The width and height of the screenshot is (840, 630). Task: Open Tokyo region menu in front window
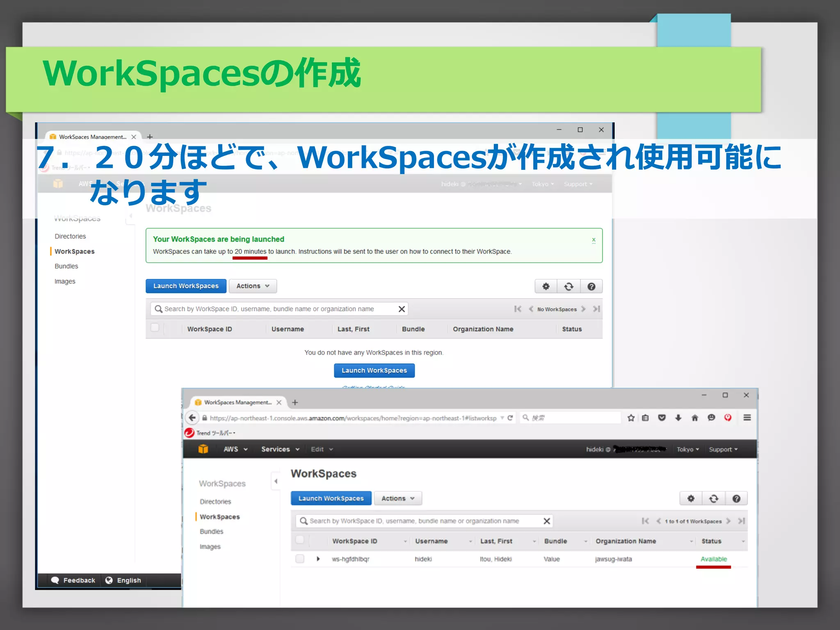click(688, 450)
